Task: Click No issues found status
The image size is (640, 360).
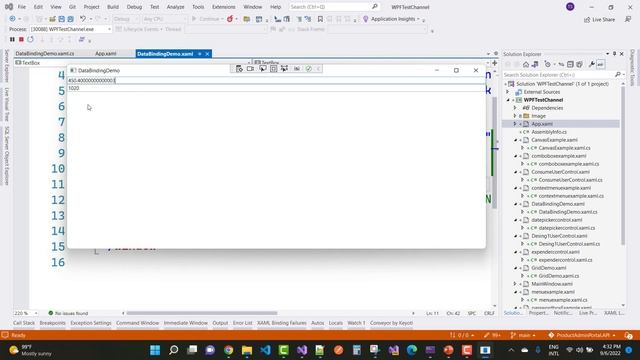Action: pyautogui.click(x=68, y=313)
